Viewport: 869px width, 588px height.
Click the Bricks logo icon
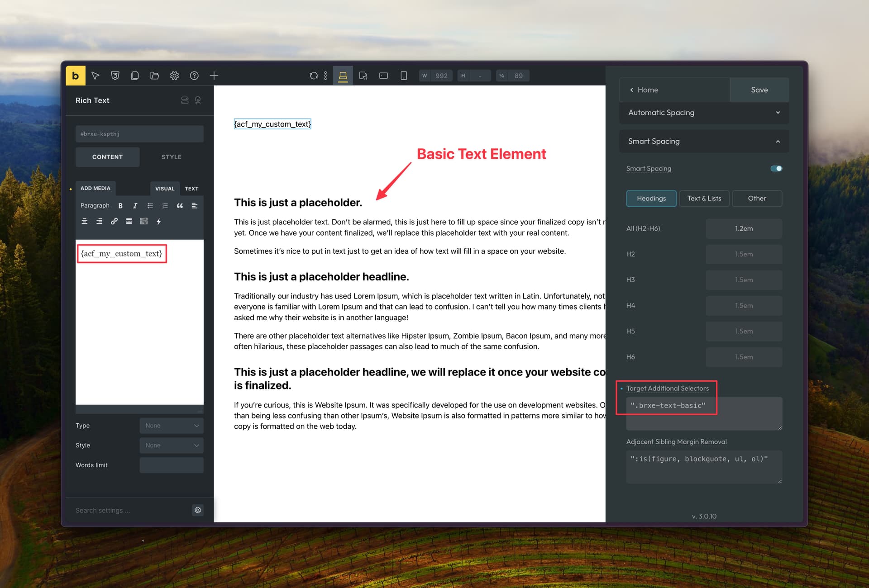[76, 76]
